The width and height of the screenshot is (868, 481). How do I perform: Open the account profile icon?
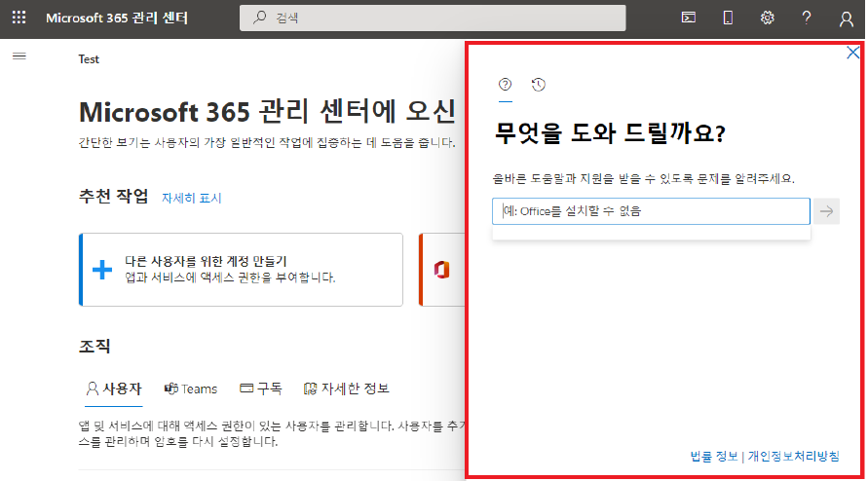[846, 18]
